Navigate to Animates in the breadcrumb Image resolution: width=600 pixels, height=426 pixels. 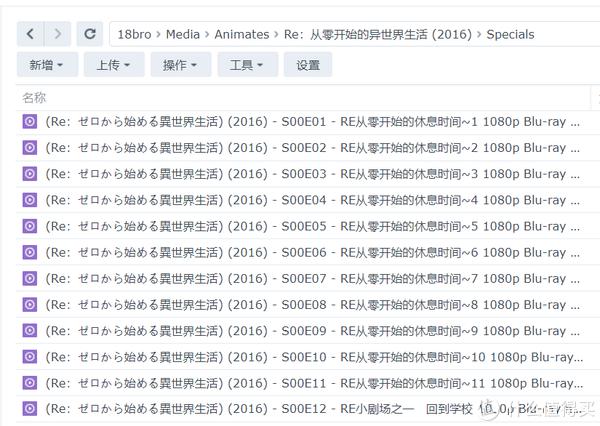[x=241, y=34]
